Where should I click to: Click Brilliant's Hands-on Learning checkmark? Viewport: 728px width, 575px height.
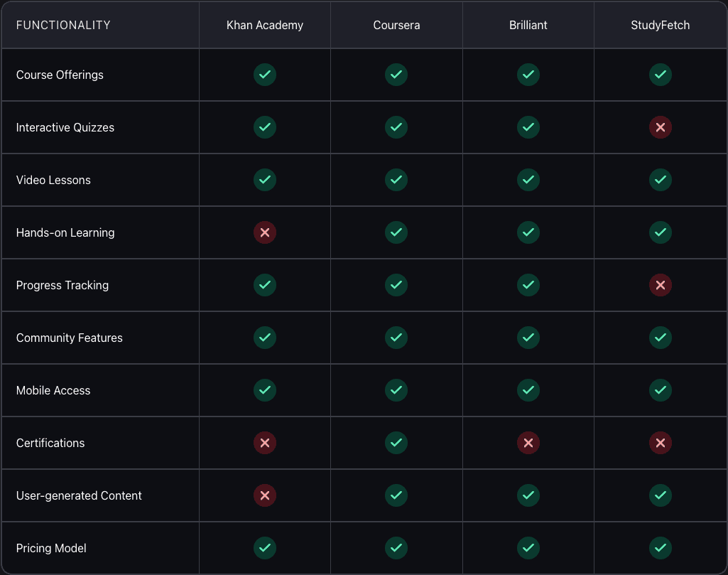tap(528, 232)
